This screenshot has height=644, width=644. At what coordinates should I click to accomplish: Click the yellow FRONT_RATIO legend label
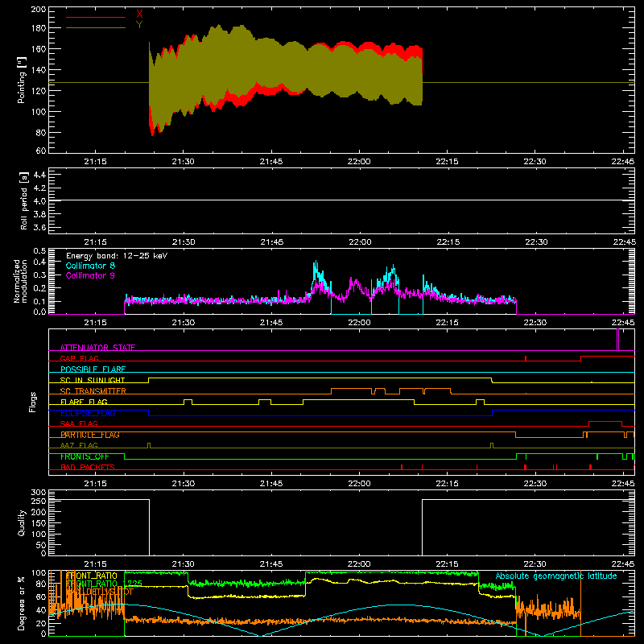(91, 576)
